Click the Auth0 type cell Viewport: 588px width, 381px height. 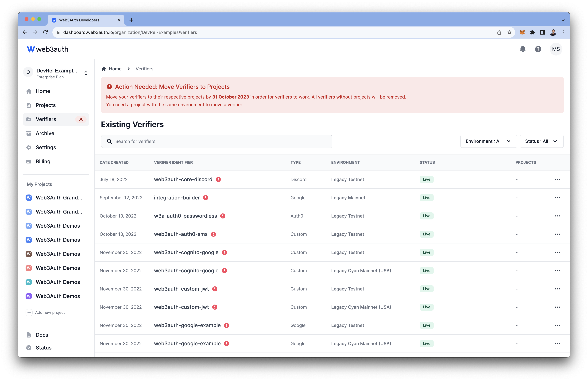click(x=297, y=216)
